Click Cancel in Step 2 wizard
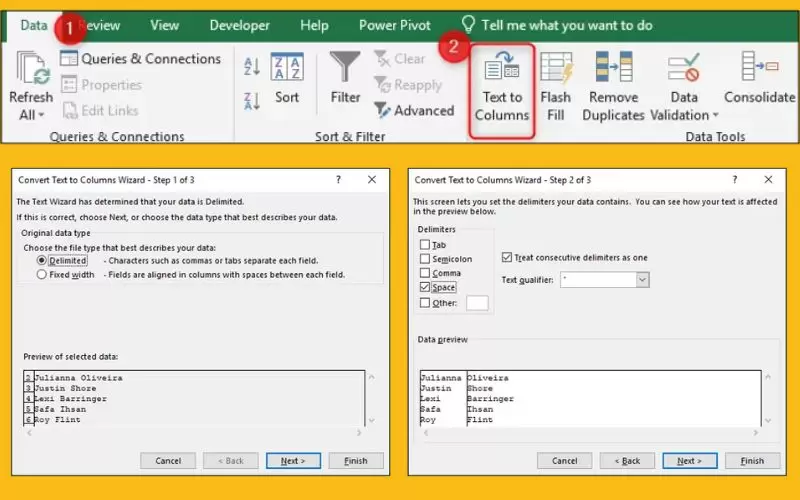This screenshot has height=500, width=800. pos(564,461)
